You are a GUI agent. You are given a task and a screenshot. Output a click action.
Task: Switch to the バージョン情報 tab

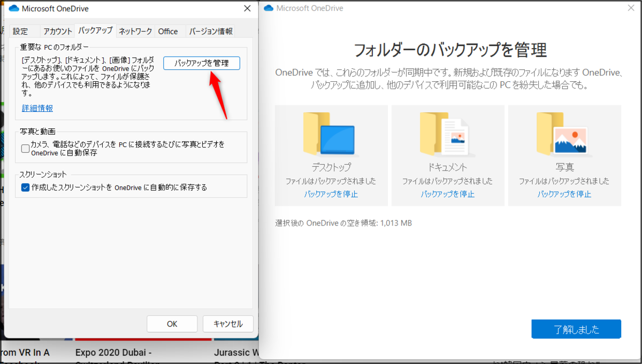pyautogui.click(x=211, y=31)
